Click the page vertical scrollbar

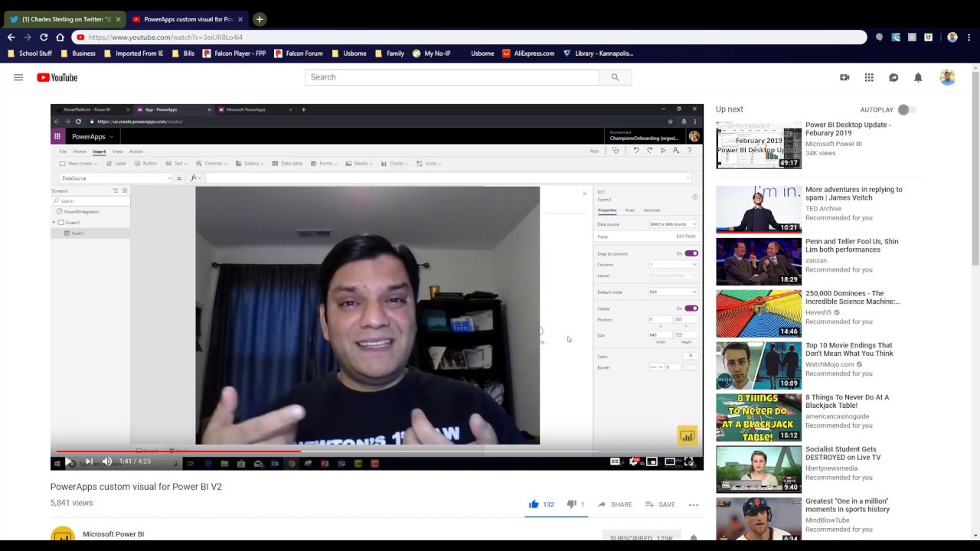pyautogui.click(x=975, y=168)
